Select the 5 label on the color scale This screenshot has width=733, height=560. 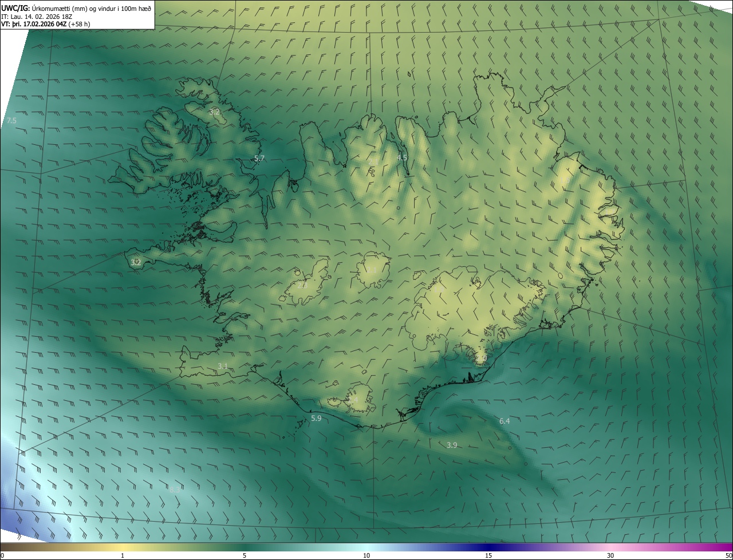pyautogui.click(x=245, y=555)
